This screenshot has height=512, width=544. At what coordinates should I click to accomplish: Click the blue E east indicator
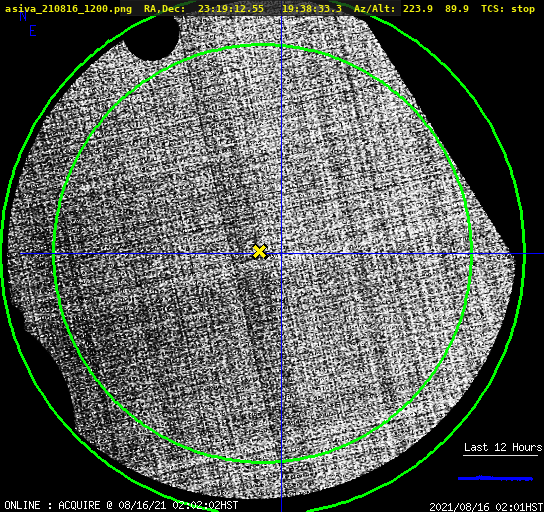pyautogui.click(x=33, y=32)
